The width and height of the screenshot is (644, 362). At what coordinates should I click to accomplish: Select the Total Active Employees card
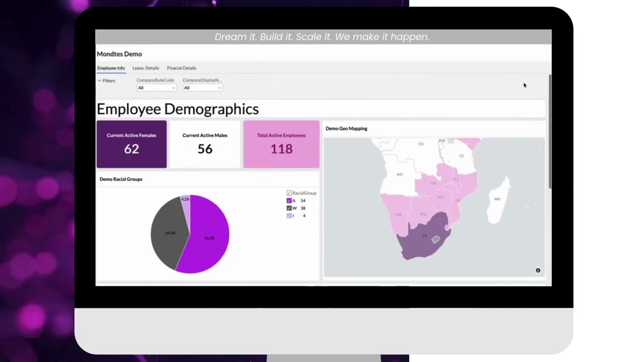point(281,144)
